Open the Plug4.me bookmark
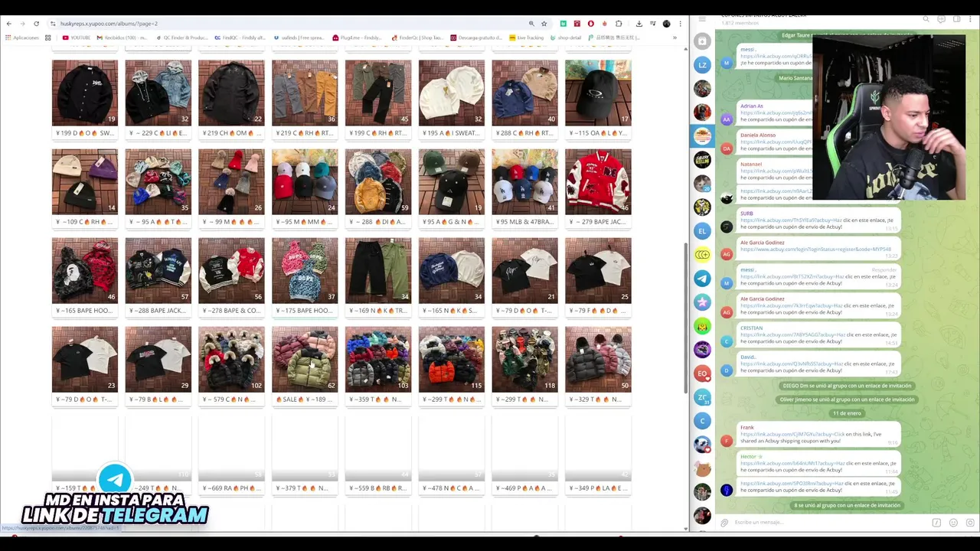This screenshot has height=551, width=980. 358,37
